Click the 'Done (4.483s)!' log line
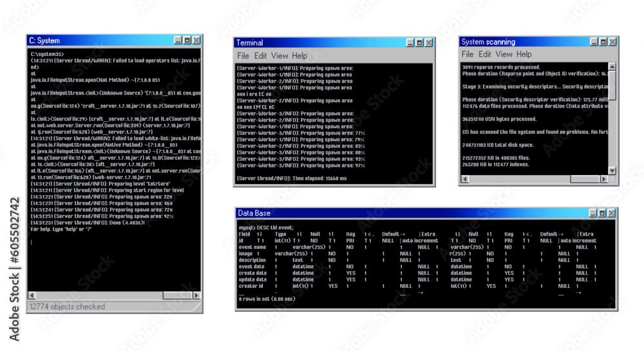644x351 pixels. (88, 222)
